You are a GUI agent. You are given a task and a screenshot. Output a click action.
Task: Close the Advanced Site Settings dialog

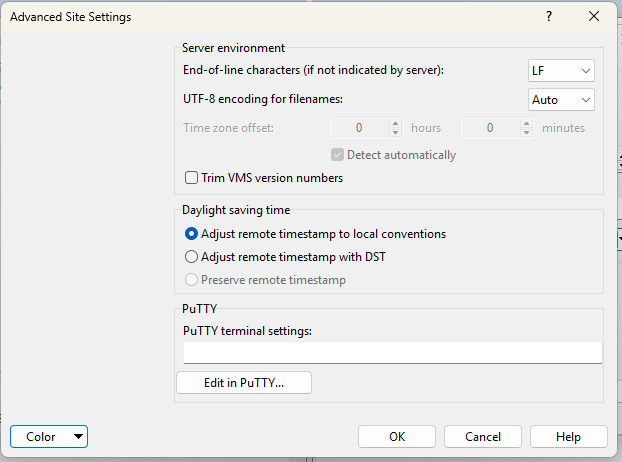pos(594,17)
